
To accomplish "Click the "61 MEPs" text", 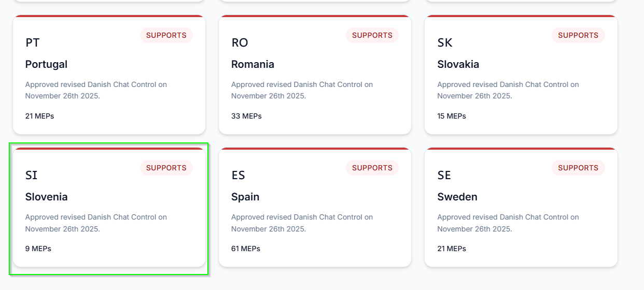I will tap(246, 249).
